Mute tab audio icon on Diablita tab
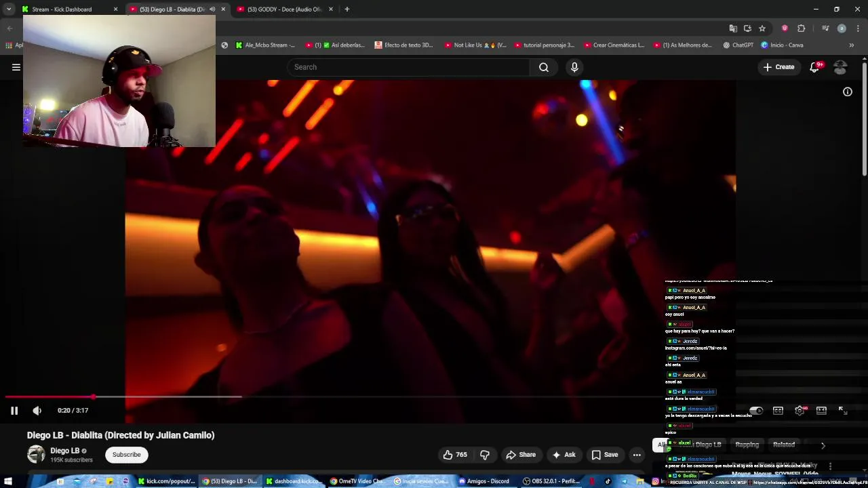This screenshot has height=488, width=868. (212, 9)
